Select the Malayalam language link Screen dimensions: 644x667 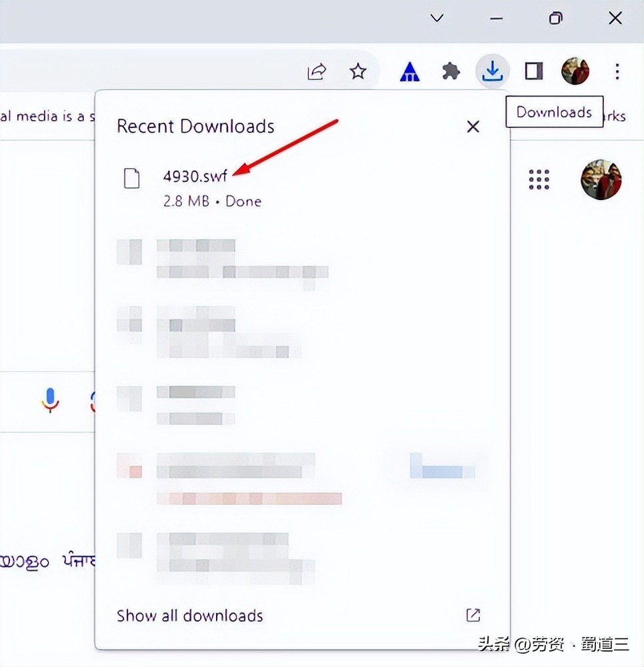tap(24, 561)
